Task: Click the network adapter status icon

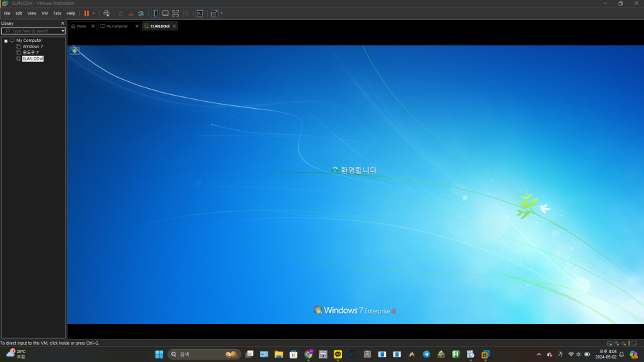Action: (x=616, y=343)
